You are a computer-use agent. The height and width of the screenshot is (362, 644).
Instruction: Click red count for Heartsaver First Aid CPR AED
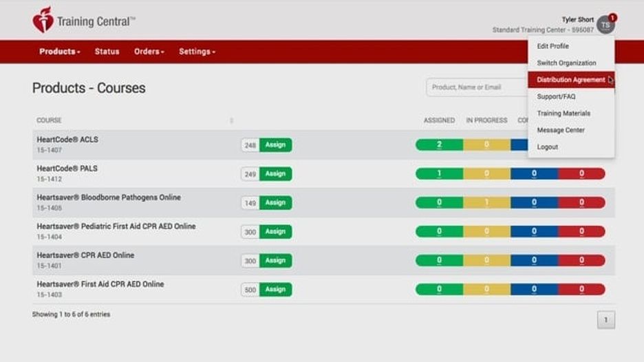coord(581,289)
